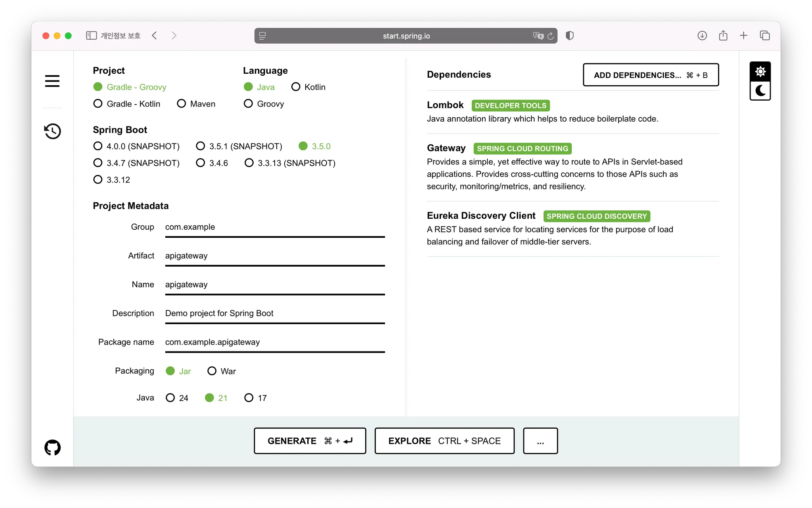Select Gradle - Kotlin project
Screen dimensions: 812x508
click(x=127, y=104)
